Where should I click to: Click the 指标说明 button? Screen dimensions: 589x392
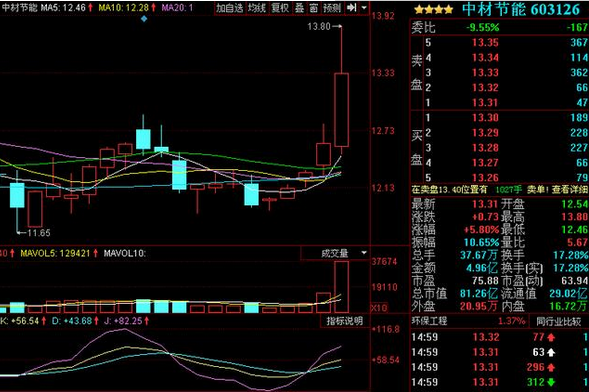pyautogui.click(x=344, y=321)
